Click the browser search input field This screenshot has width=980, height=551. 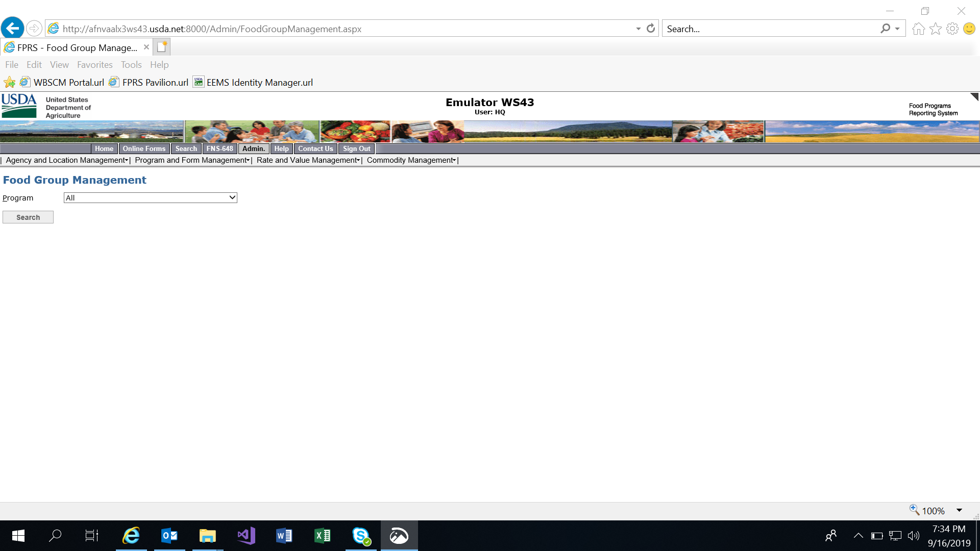[x=770, y=29]
